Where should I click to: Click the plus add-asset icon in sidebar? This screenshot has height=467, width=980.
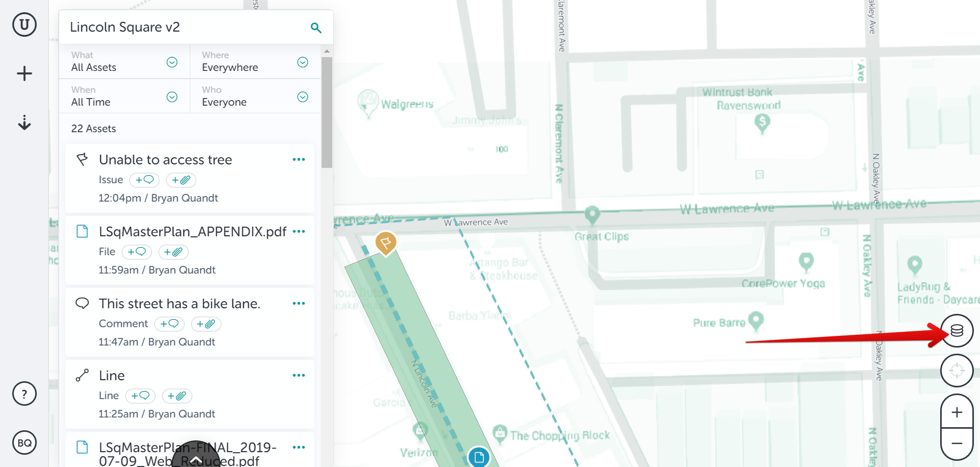pyautogui.click(x=24, y=73)
